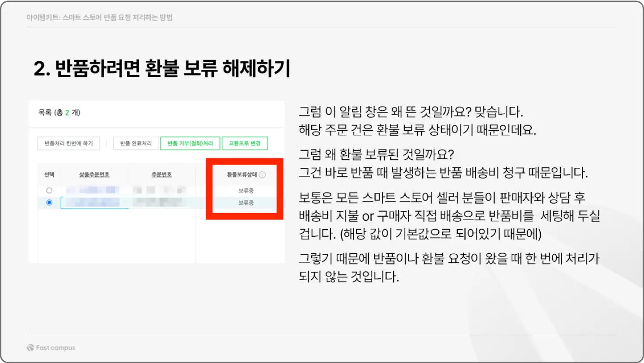The height and width of the screenshot is (363, 644).
Task: Click the 목록 (총 2 개) heading
Action: click(59, 113)
